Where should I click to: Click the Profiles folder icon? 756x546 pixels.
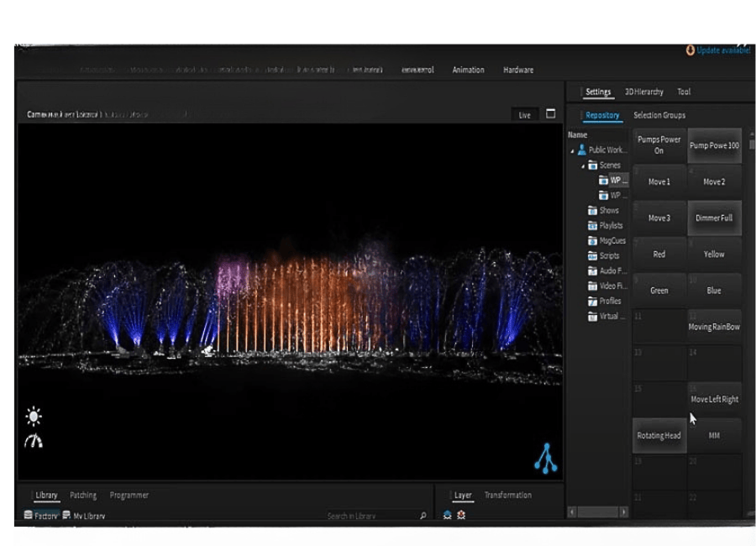(592, 301)
